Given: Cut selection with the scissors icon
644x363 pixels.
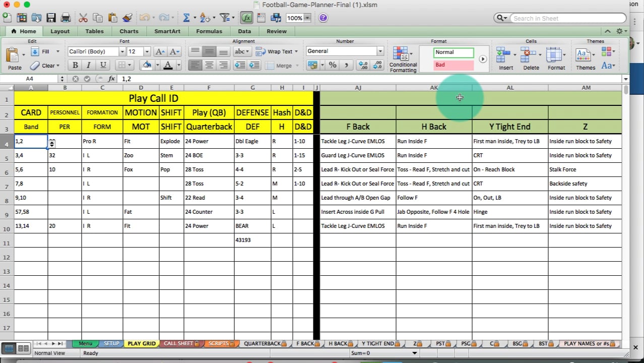Looking at the screenshot, I should (x=83, y=18).
